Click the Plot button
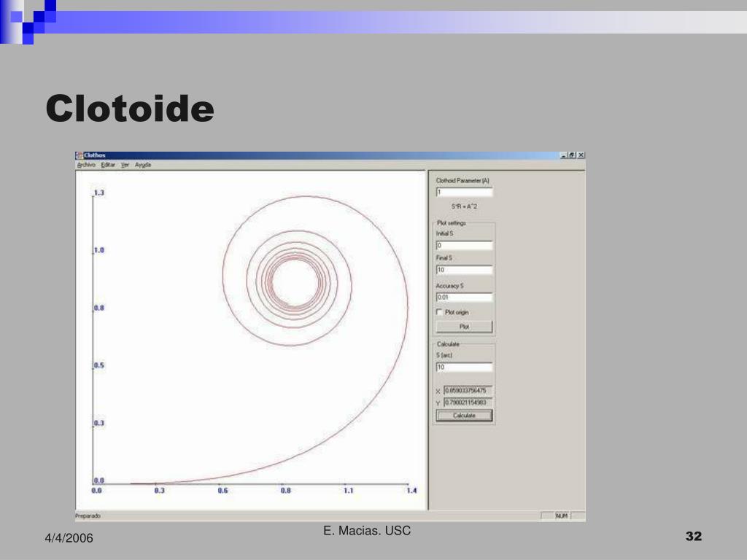This screenshot has width=747, height=560. coord(464,327)
